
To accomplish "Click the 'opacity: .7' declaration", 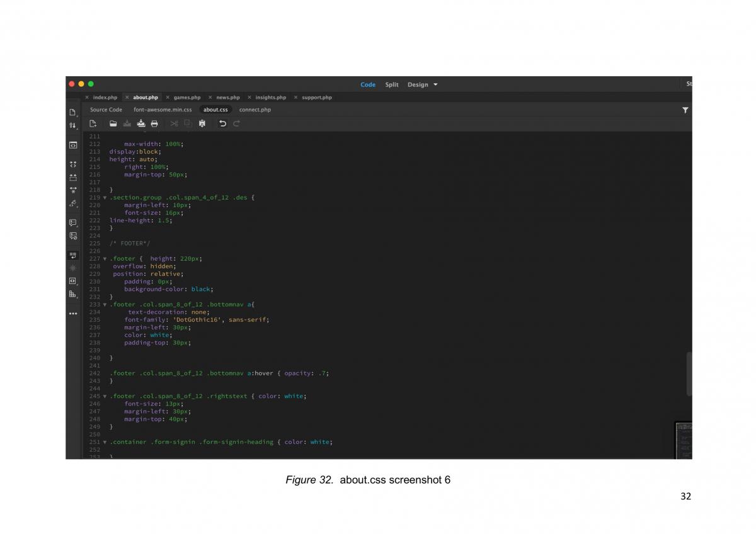I will (x=306, y=373).
